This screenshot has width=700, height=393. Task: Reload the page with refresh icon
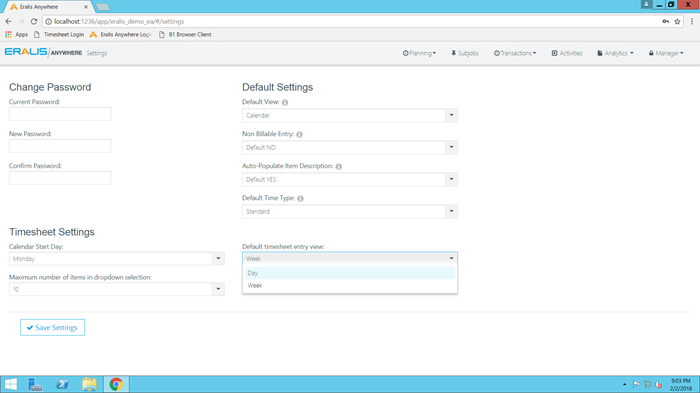[x=34, y=21]
